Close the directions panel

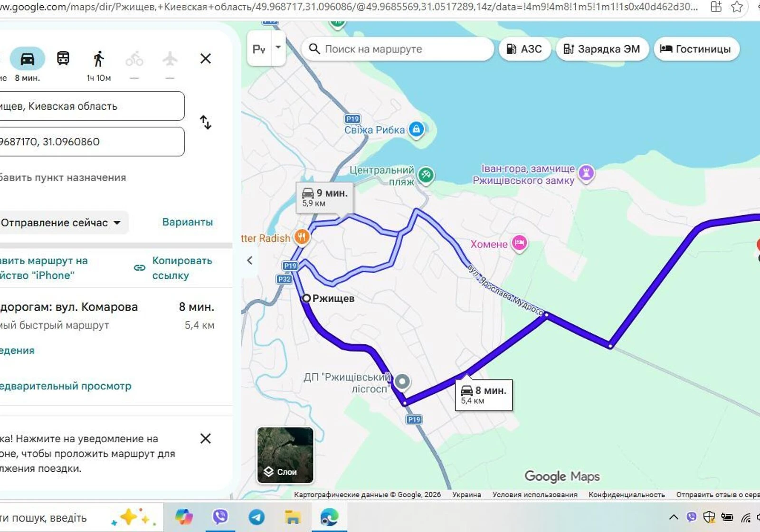(x=206, y=58)
